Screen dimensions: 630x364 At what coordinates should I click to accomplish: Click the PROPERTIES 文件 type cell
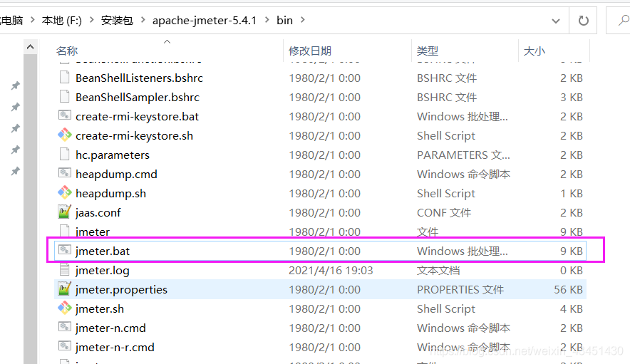pyautogui.click(x=460, y=290)
